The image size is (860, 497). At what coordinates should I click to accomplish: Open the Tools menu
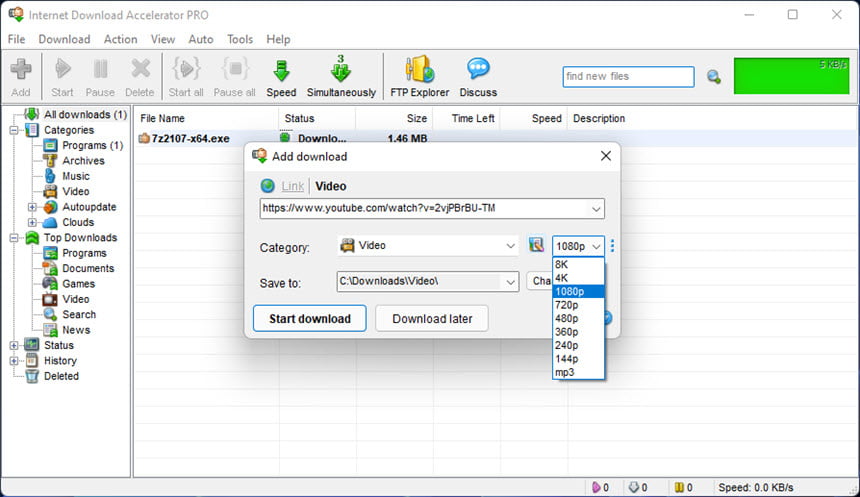240,39
